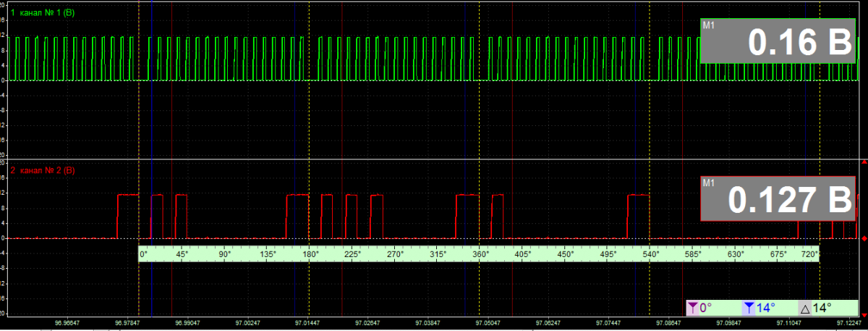868x331 pixels.
Task: Click the 0.16 V measurement box
Action: point(777,41)
